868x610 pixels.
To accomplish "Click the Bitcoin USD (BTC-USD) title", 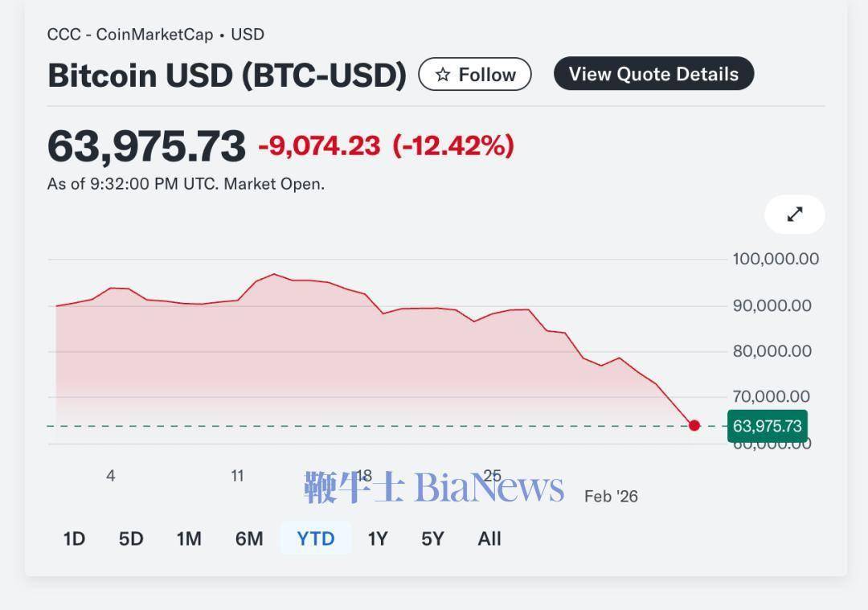I will pyautogui.click(x=227, y=75).
